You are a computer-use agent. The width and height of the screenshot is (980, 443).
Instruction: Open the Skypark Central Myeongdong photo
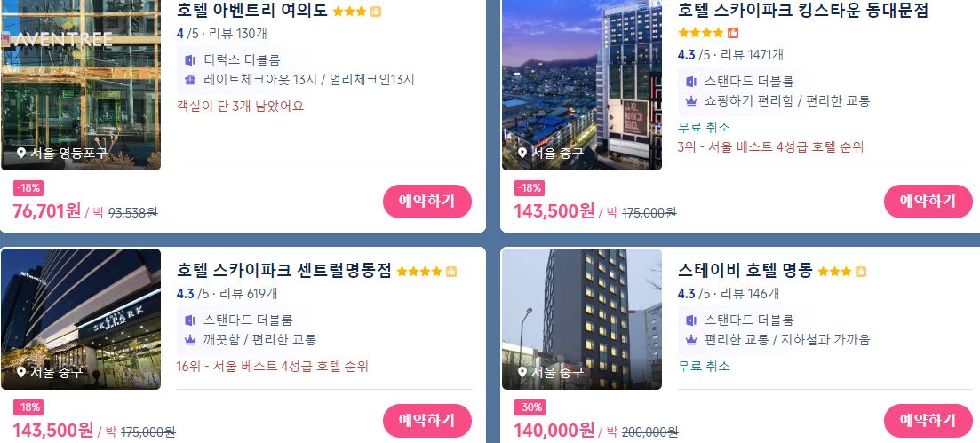[x=81, y=319]
